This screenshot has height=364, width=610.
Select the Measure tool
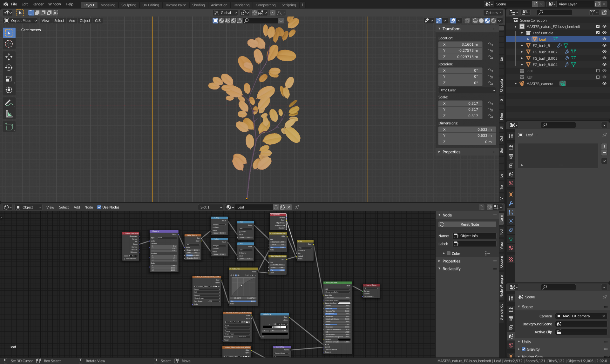click(9, 114)
